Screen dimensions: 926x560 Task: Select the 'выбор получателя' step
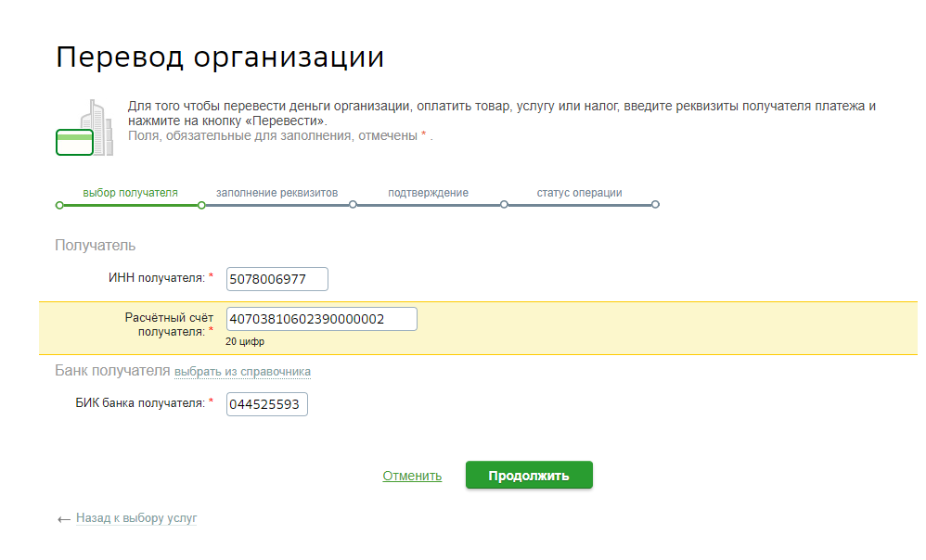pos(130,193)
